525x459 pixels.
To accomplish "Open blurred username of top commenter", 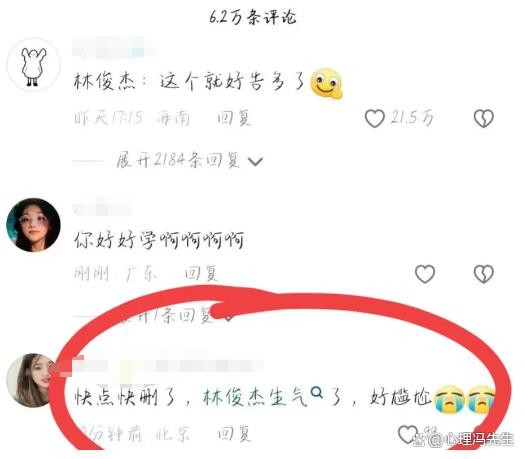I will pyautogui.click(x=114, y=48).
